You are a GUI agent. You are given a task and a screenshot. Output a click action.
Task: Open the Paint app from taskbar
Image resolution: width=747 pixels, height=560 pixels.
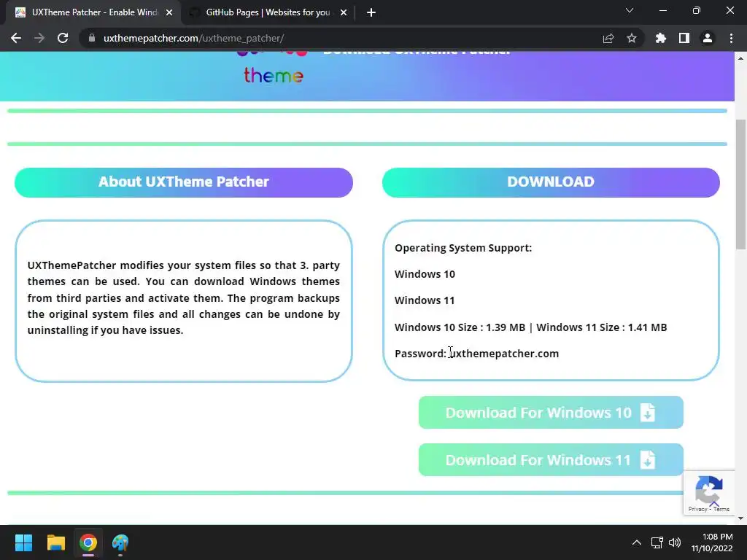120,542
